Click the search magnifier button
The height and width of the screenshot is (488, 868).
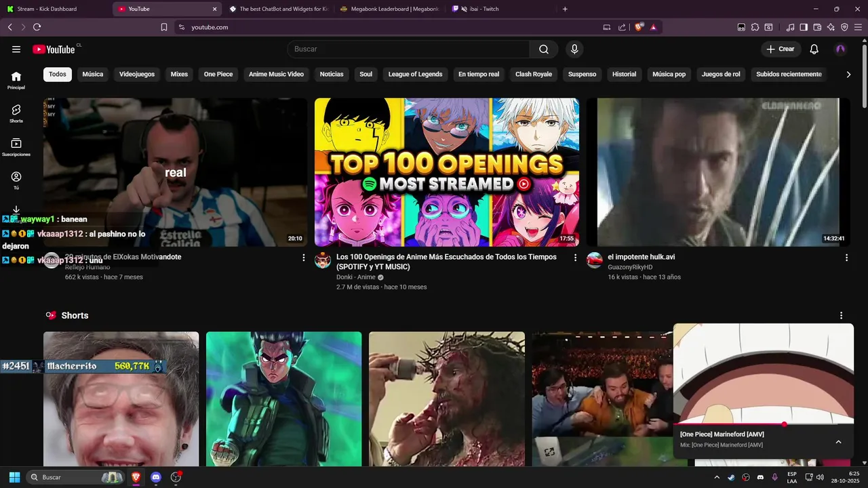click(544, 49)
